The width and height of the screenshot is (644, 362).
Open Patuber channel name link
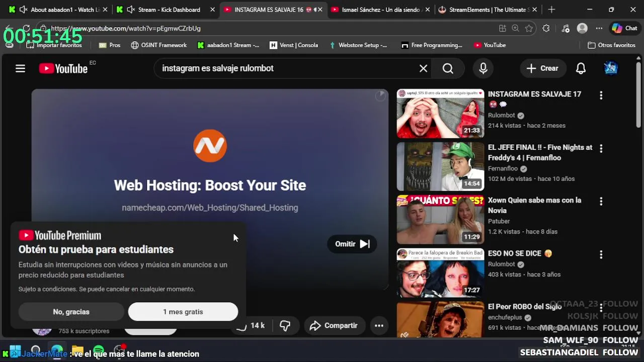coord(499,221)
